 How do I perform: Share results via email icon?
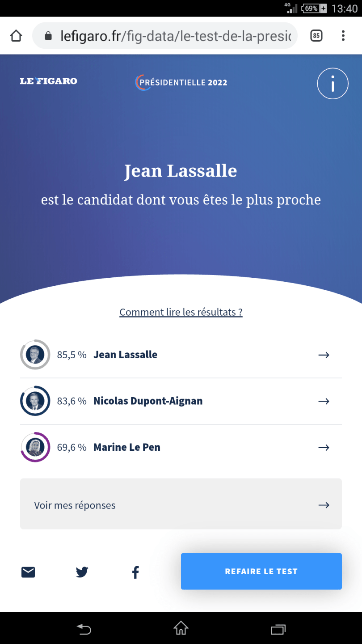(x=28, y=572)
